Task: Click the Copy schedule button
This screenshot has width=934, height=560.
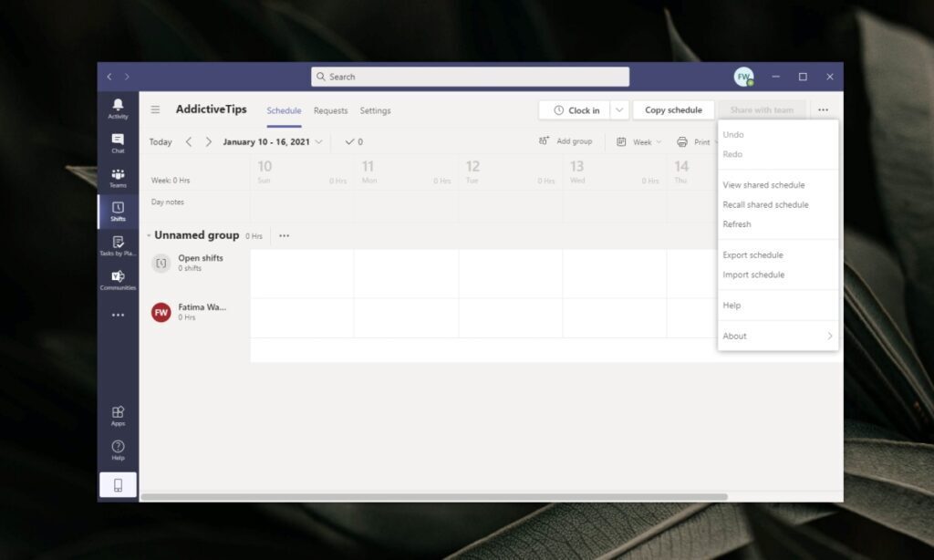Action: coord(673,109)
